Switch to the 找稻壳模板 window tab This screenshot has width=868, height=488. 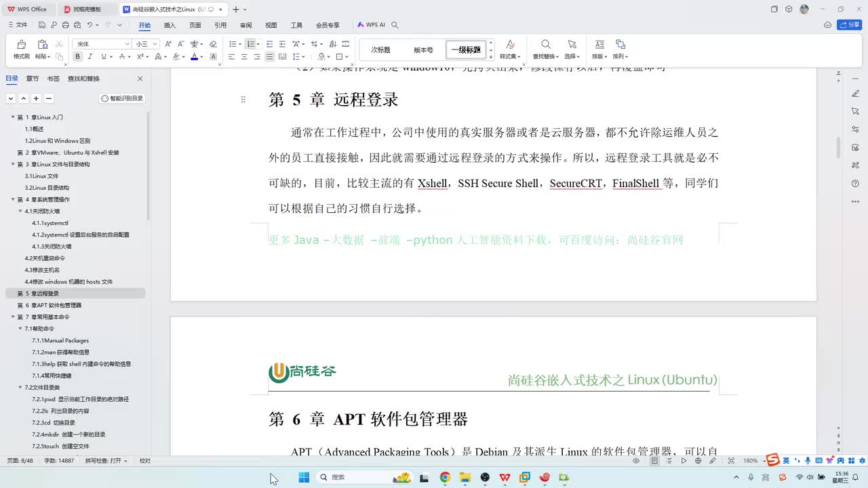87,9
